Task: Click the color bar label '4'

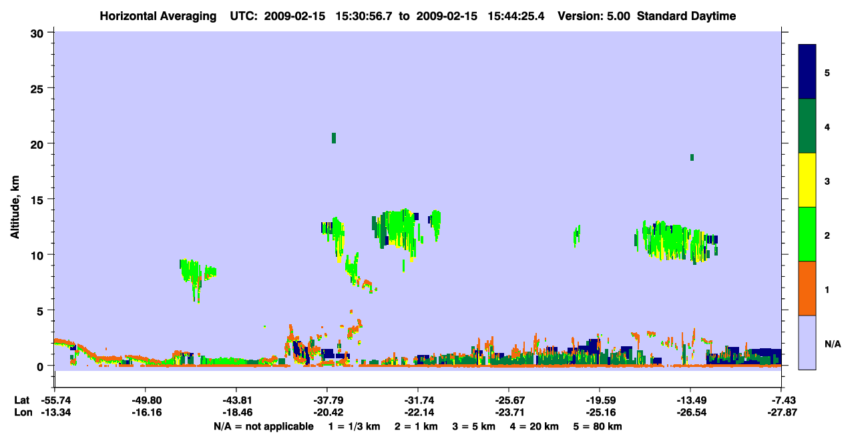Action: click(827, 127)
